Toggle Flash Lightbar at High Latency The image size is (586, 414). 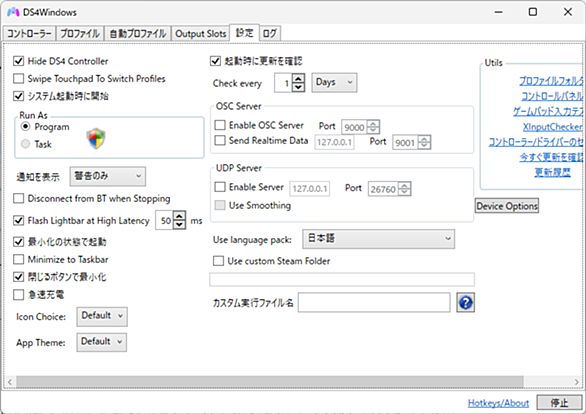point(18,220)
